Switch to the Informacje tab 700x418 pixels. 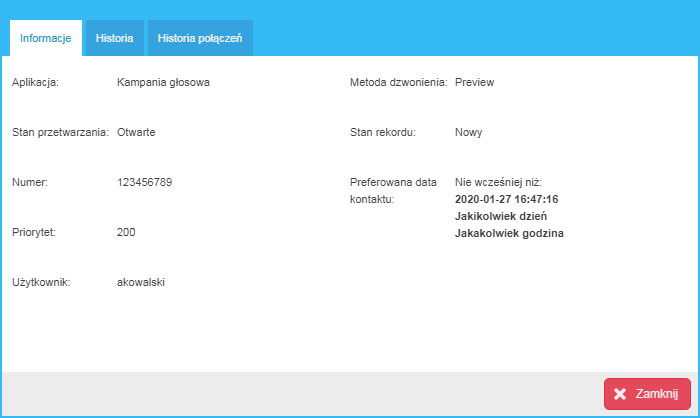46,38
